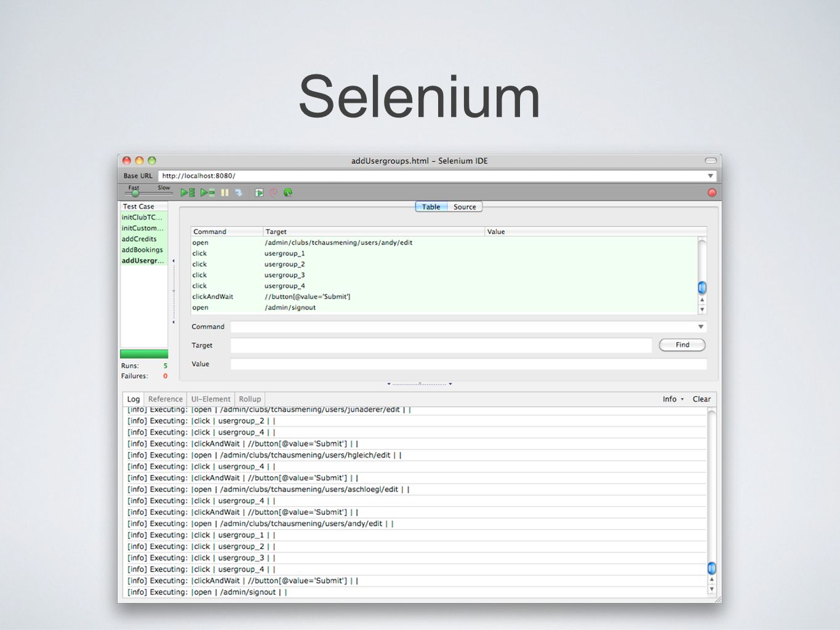Adjust the Fast/Slow speed slider
Image resolution: width=840 pixels, height=630 pixels.
pos(135,193)
